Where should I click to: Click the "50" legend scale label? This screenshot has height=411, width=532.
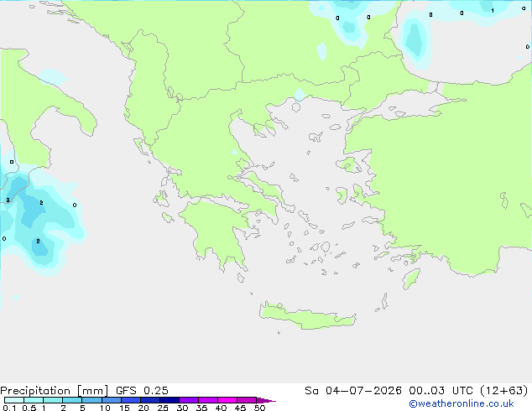click(x=259, y=408)
